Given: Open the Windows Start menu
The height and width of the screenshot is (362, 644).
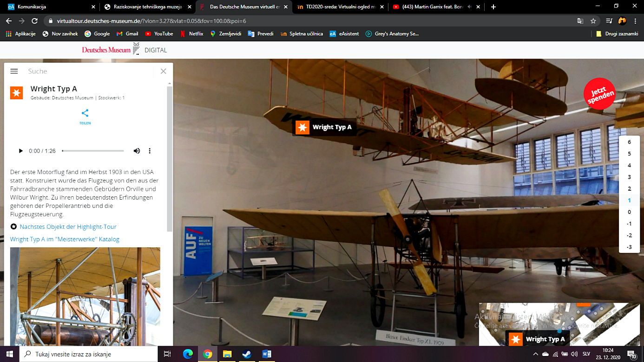Looking at the screenshot, I should click(10, 354).
